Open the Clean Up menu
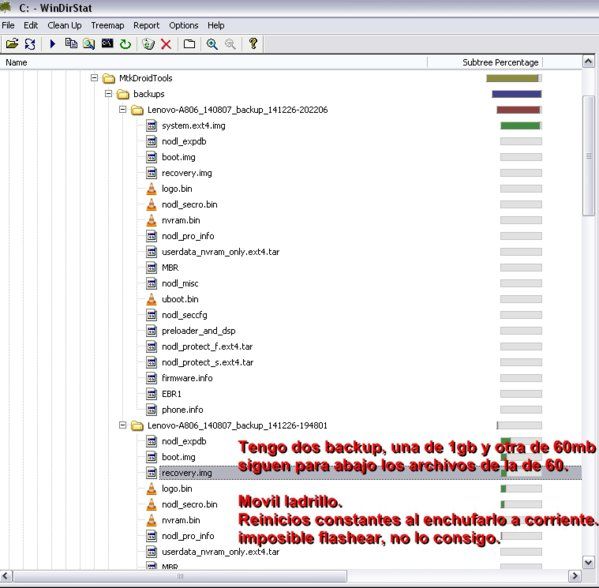The width and height of the screenshot is (599, 588). pyautogui.click(x=65, y=26)
